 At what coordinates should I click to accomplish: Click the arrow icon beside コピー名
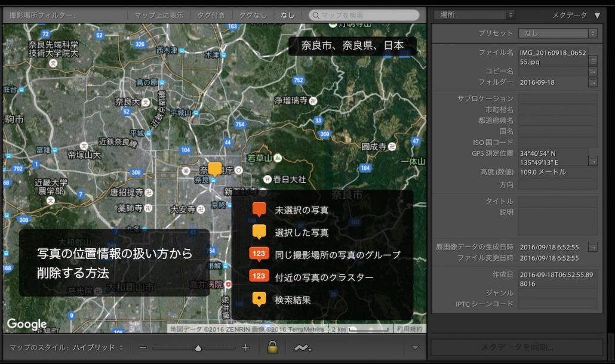pyautogui.click(x=593, y=72)
